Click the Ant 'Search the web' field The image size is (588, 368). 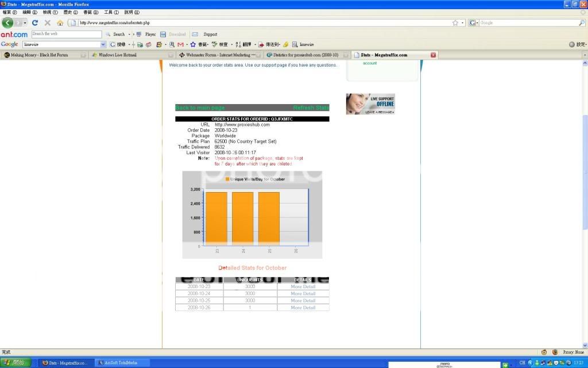click(67, 34)
